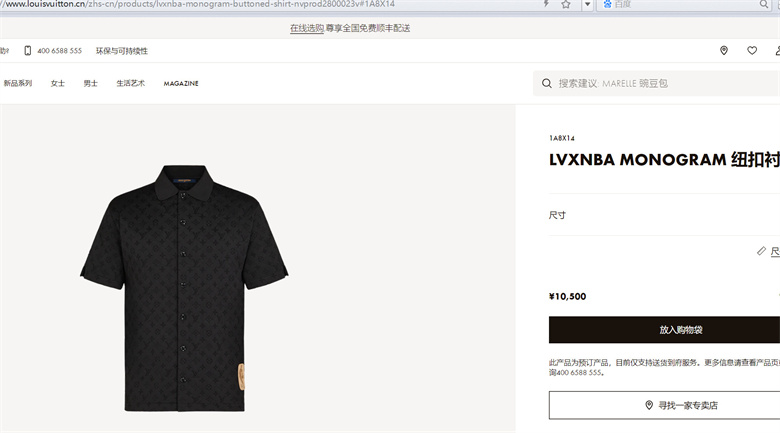Open the MAGAZINE menu item

tap(181, 84)
